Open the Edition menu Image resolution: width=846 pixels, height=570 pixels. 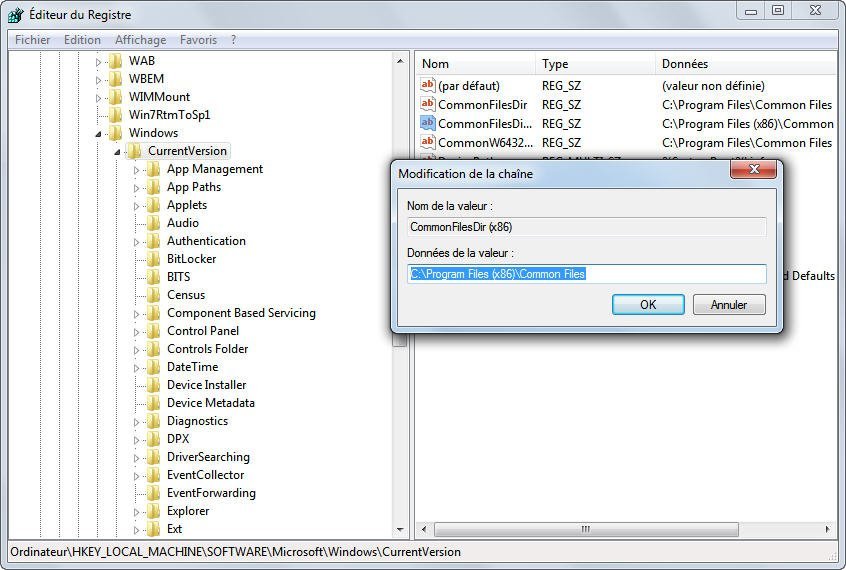82,40
